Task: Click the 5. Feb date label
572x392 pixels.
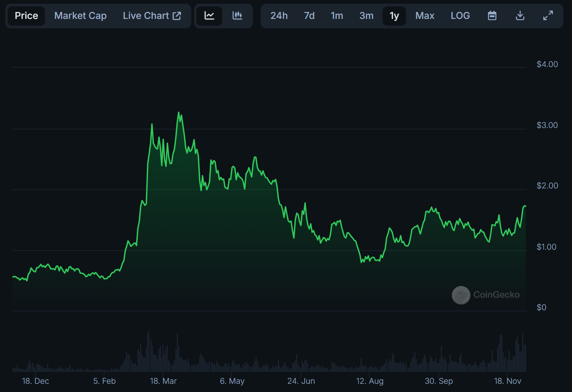Action: 104,381
